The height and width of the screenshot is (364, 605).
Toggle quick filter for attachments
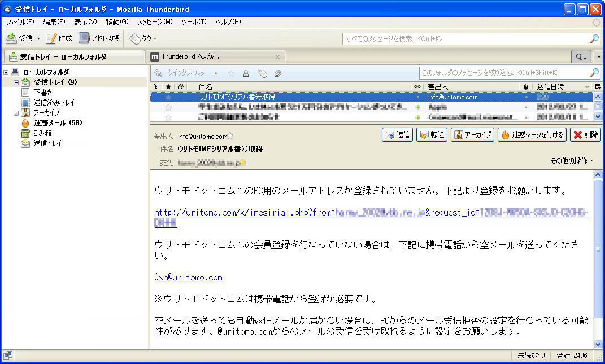pyautogui.click(x=278, y=73)
